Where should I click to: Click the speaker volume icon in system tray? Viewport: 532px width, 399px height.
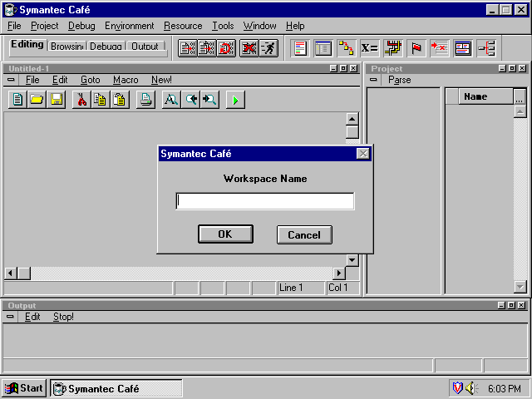coord(471,388)
